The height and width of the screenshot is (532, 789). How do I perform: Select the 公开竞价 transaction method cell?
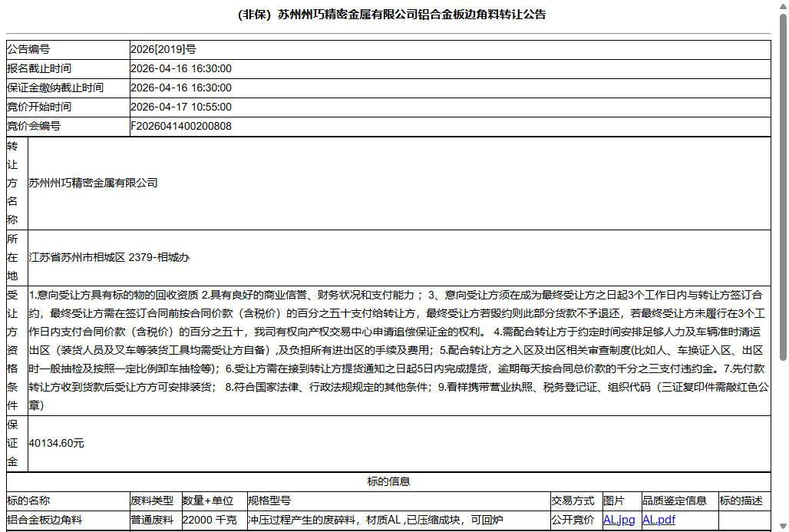point(576,520)
